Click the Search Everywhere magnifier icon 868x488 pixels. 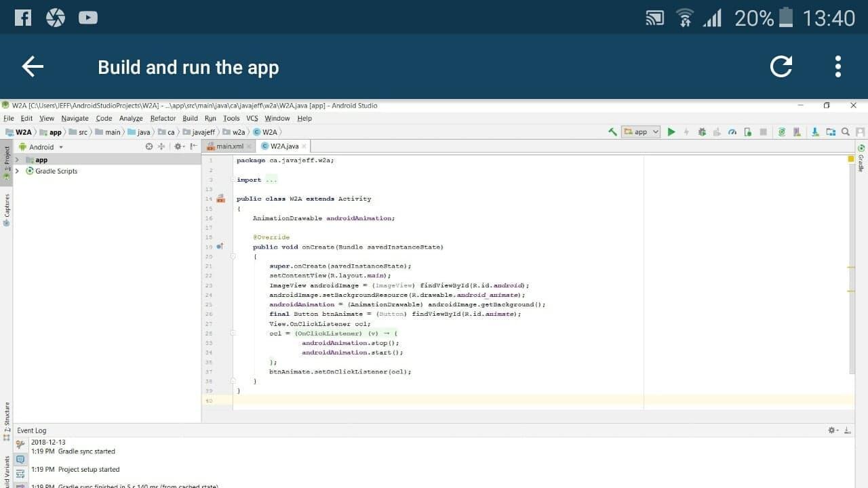coord(846,132)
